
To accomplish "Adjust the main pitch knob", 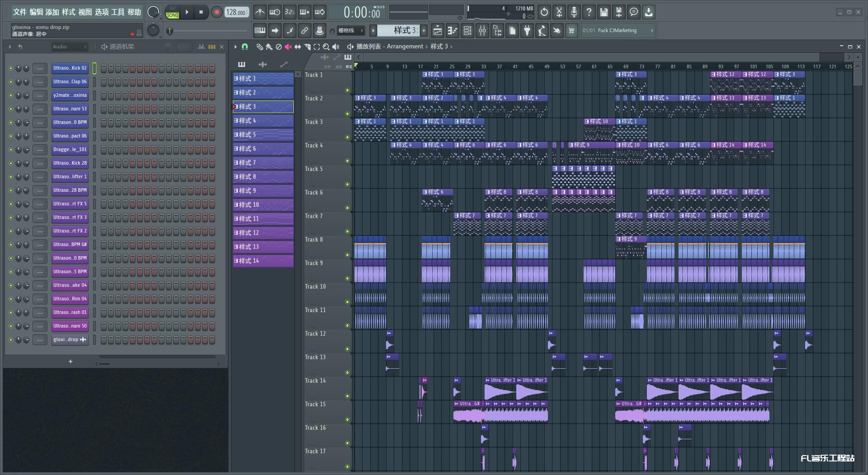I will coord(153,30).
